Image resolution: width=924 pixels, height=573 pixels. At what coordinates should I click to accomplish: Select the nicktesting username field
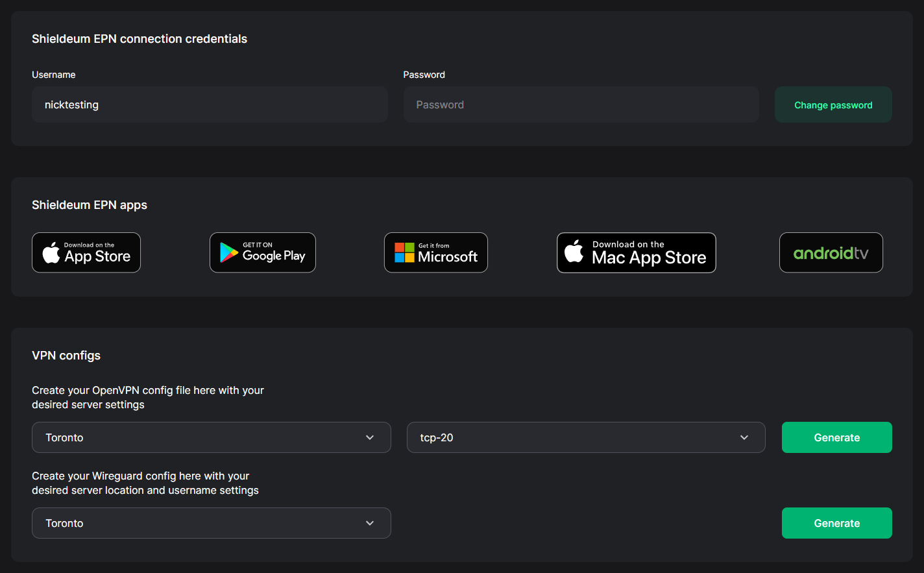[x=210, y=104]
